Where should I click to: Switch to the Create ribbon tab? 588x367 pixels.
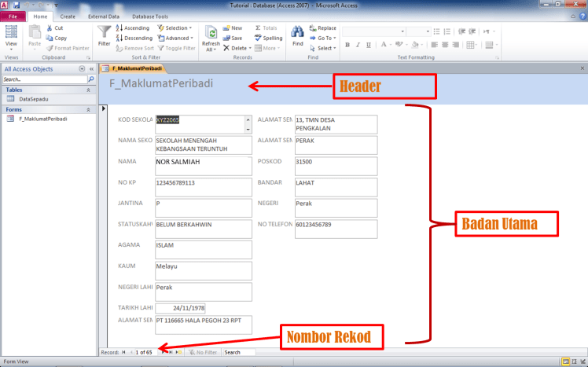tap(68, 16)
